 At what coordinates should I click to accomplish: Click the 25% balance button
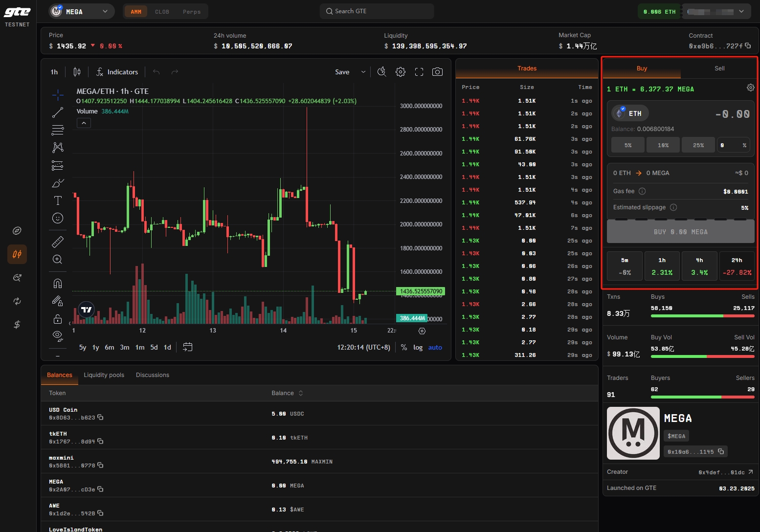pos(698,145)
